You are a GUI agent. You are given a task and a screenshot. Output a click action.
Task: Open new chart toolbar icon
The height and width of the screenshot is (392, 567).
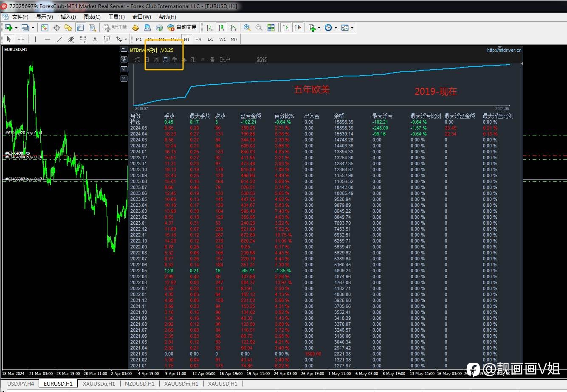click(8, 28)
